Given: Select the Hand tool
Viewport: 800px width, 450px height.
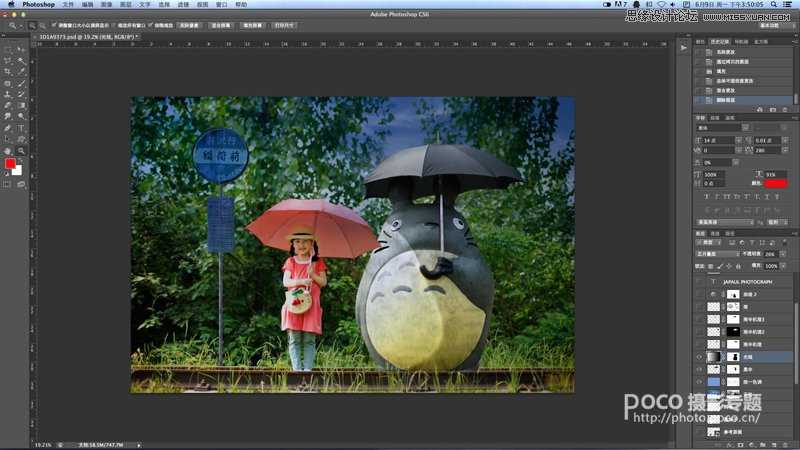Looking at the screenshot, I should click(x=7, y=151).
